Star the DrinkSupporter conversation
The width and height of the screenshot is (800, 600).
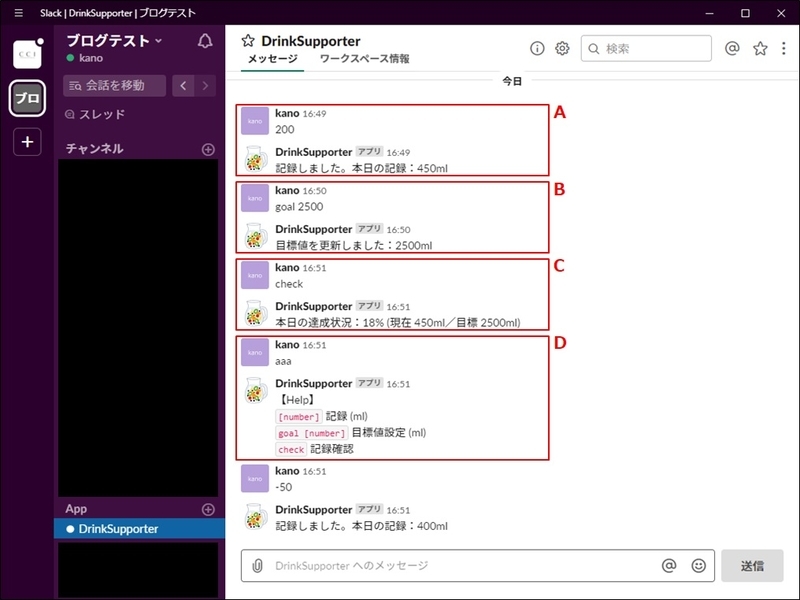(248, 41)
